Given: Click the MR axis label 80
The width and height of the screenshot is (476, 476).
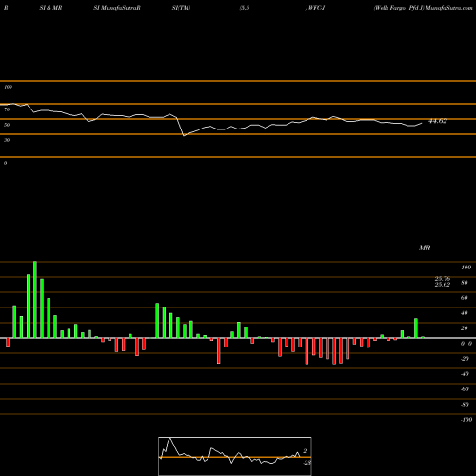Looking at the screenshot, I should coord(465,283).
